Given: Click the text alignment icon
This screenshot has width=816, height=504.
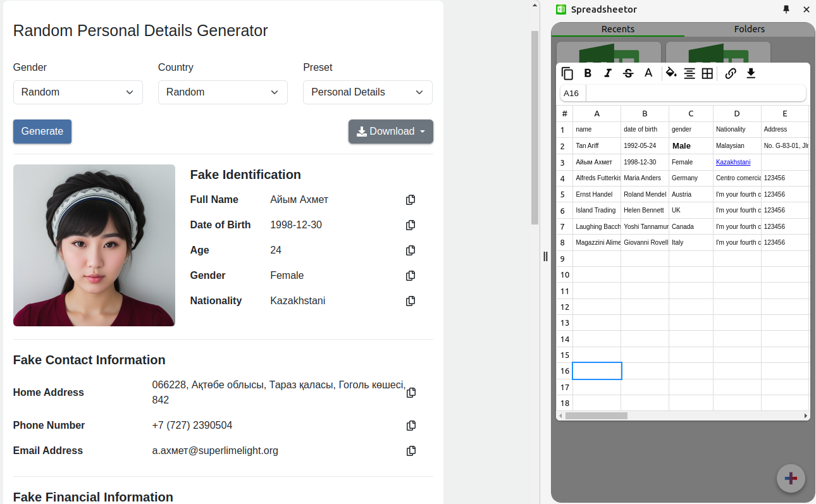Looking at the screenshot, I should click(x=689, y=73).
